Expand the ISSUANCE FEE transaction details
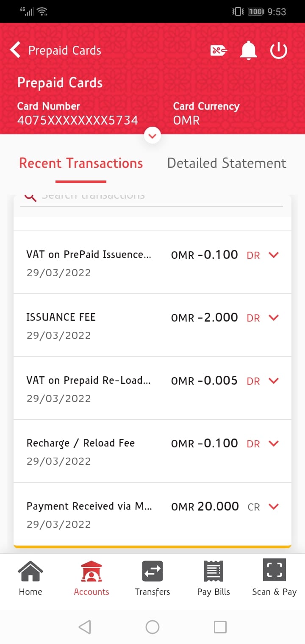 click(x=274, y=318)
